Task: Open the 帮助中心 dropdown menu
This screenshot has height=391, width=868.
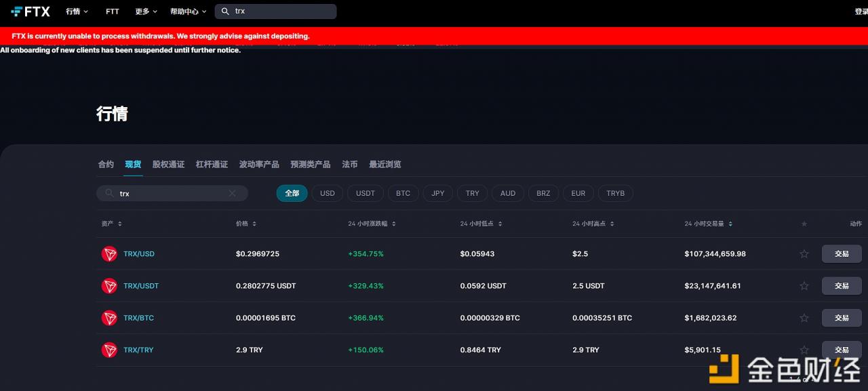Action: [x=188, y=12]
